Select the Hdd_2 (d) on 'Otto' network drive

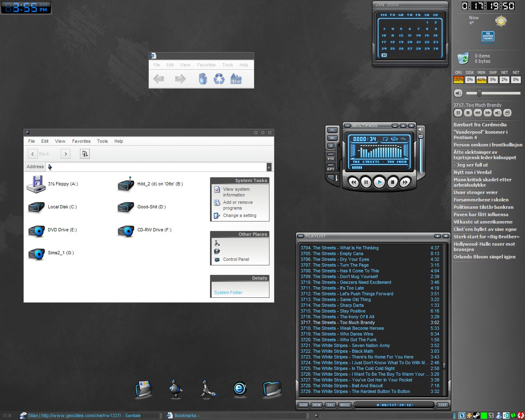tap(150, 184)
